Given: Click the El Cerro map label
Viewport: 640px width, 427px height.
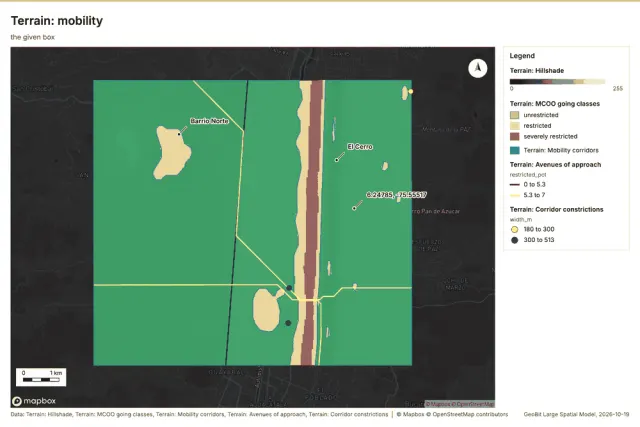Looking at the screenshot, I should point(360,147).
